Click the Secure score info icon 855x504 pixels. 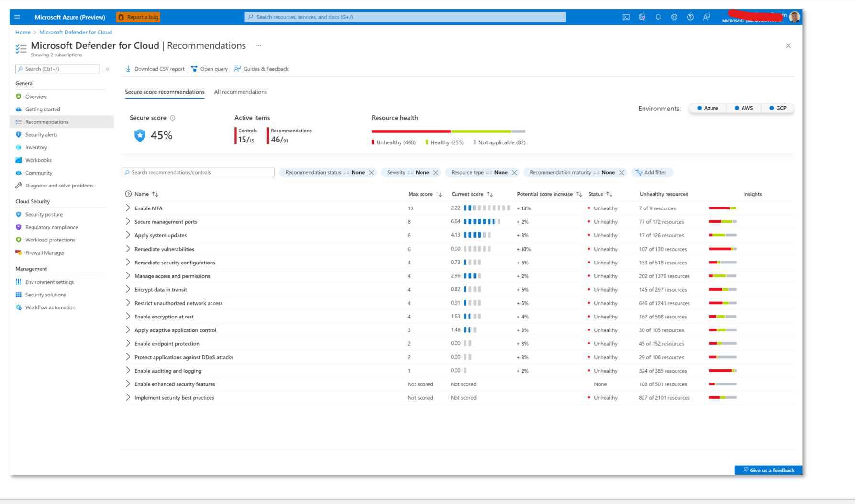pos(173,118)
